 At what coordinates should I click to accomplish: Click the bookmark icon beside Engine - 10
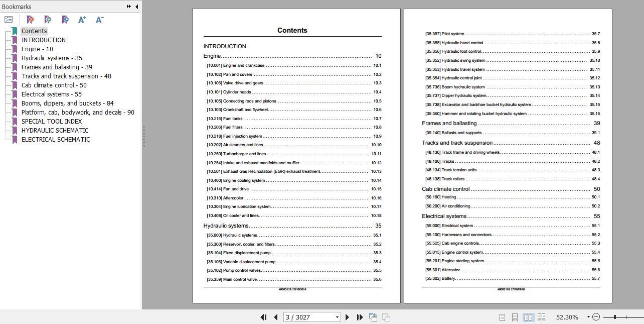[15, 49]
